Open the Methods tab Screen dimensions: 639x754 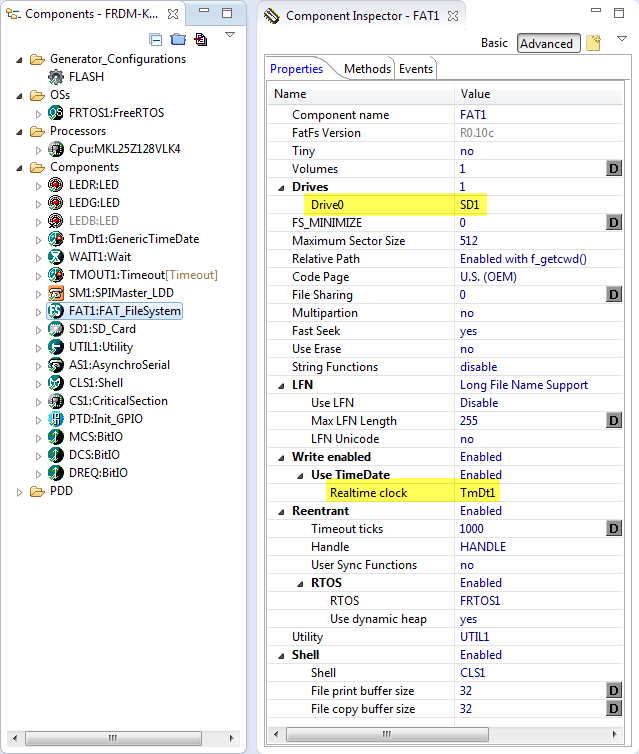pyautogui.click(x=367, y=69)
